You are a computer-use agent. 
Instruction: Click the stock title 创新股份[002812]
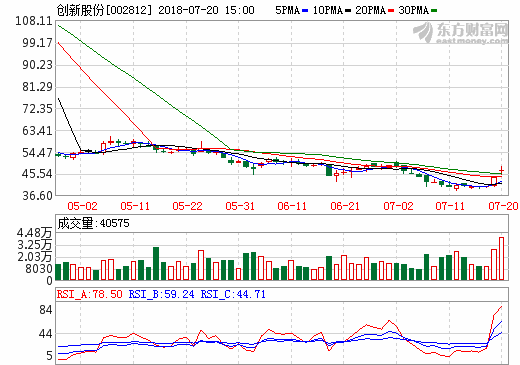[104, 10]
